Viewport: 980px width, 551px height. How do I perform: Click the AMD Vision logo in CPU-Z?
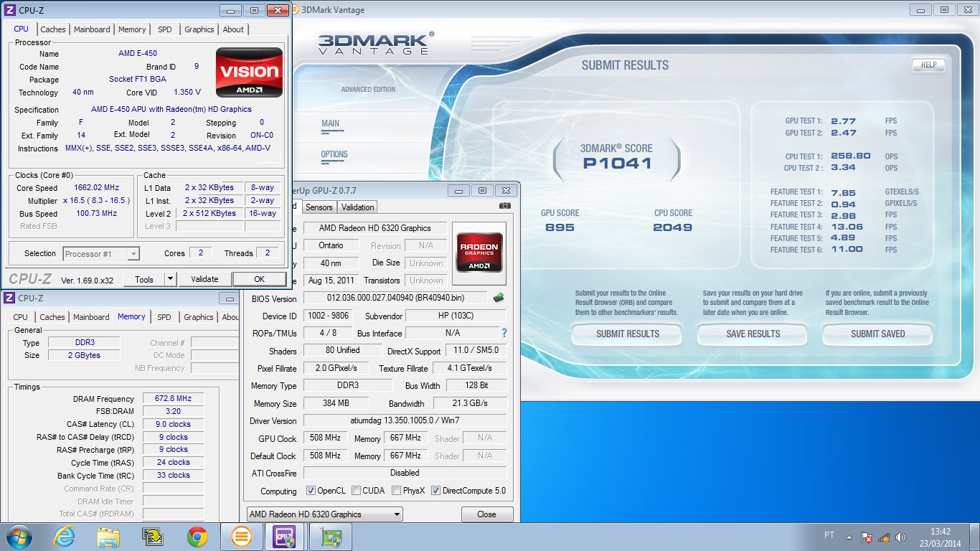[249, 72]
